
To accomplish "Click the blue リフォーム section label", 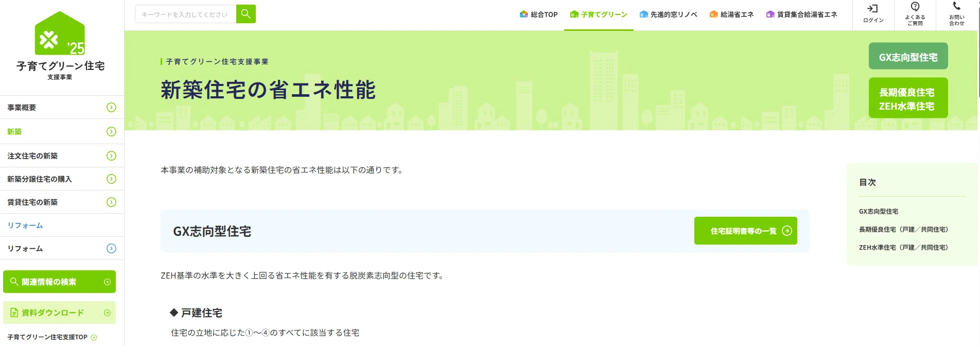I will click(x=25, y=226).
